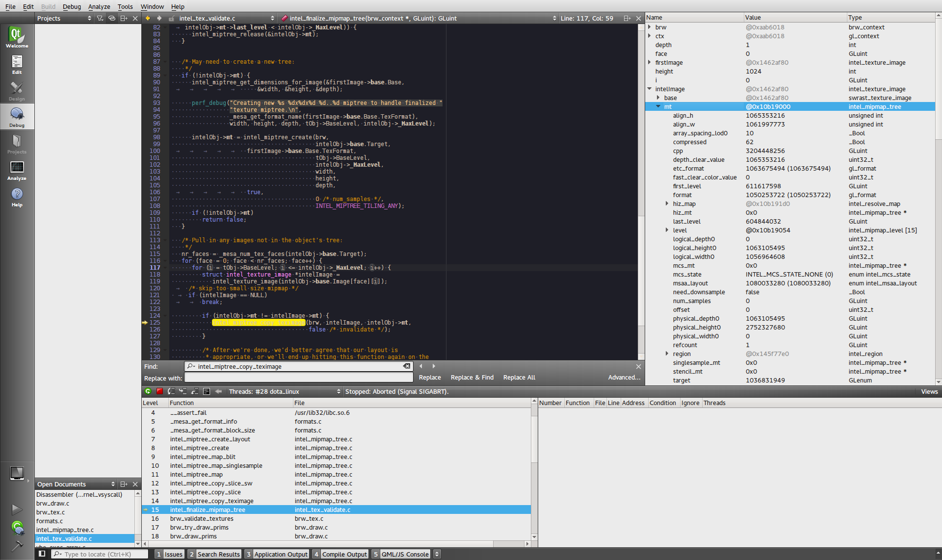Toggle the Projects filter tree button

point(100,18)
